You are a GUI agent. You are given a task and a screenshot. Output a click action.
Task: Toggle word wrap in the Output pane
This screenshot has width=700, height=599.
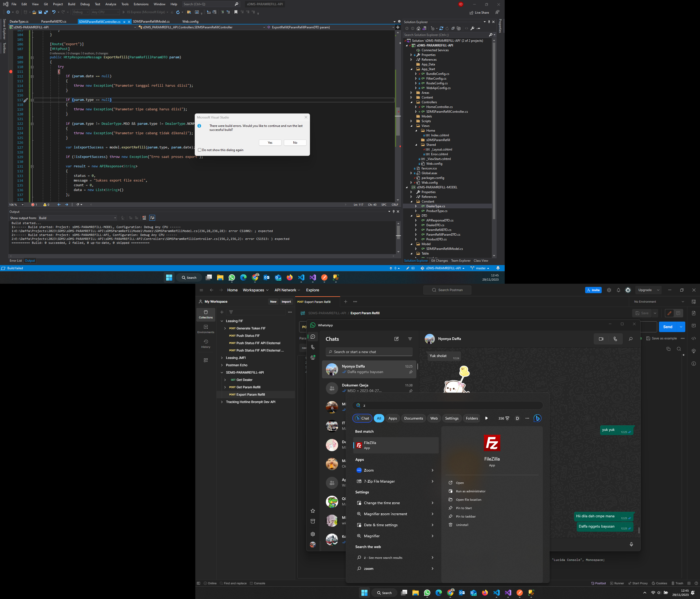(152, 218)
